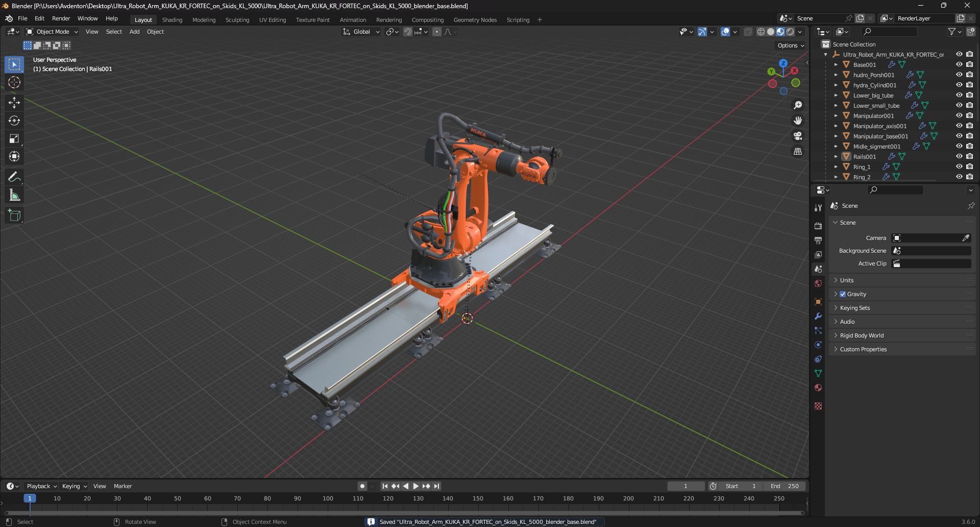
Task: Open the Physics properties tab
Action: [x=818, y=345]
